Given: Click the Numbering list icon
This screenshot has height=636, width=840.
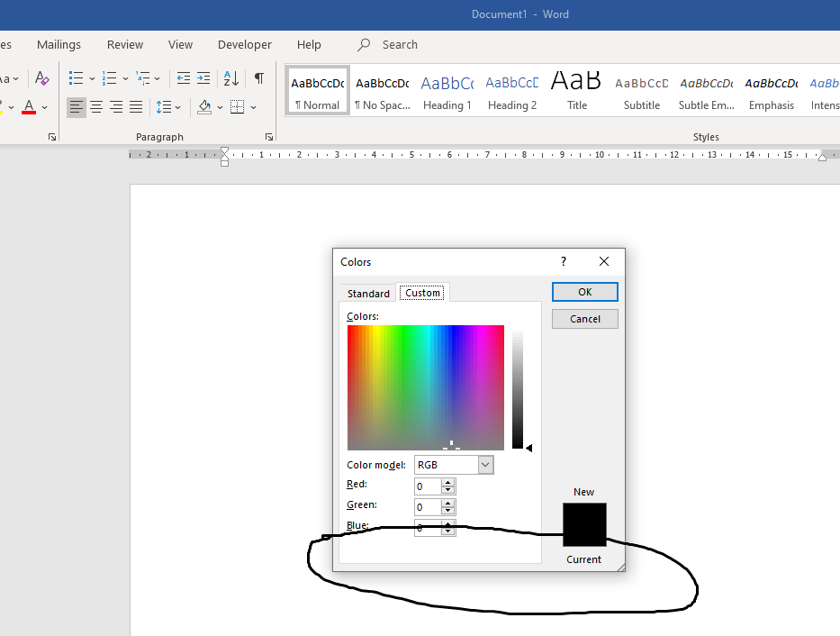Looking at the screenshot, I should pos(109,78).
